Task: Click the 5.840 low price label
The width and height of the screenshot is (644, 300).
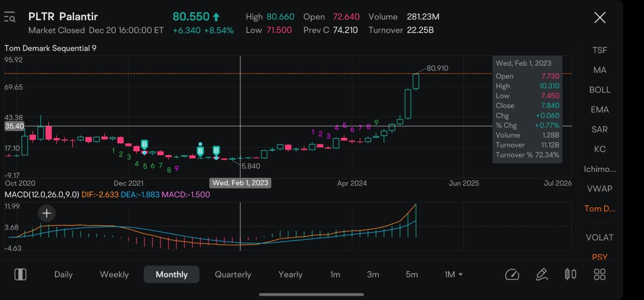Action: point(251,166)
